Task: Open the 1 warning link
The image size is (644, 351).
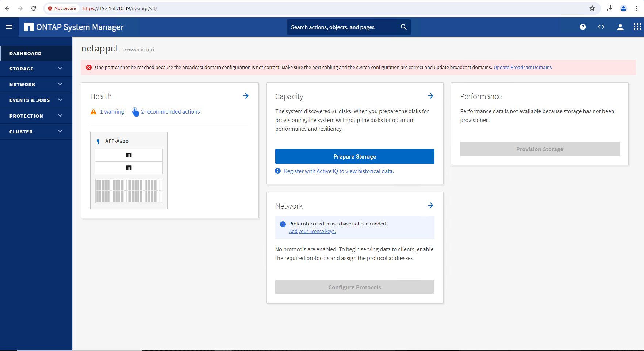Action: (112, 112)
